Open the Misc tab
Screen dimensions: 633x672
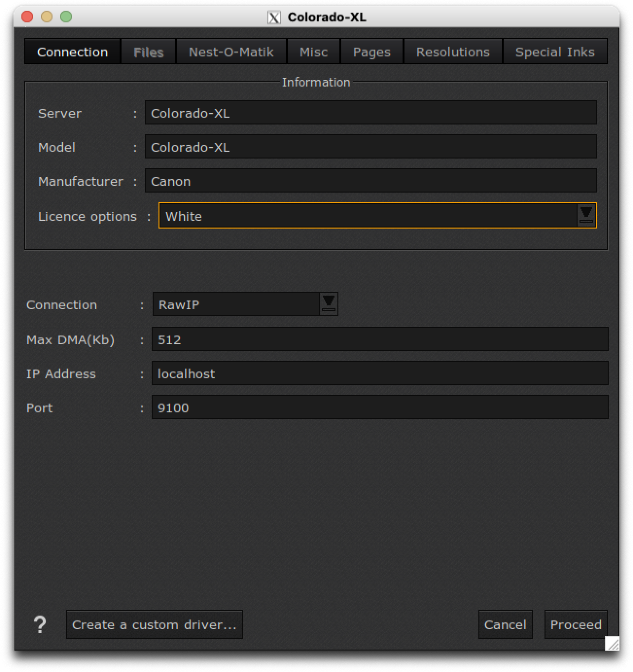pyautogui.click(x=314, y=52)
